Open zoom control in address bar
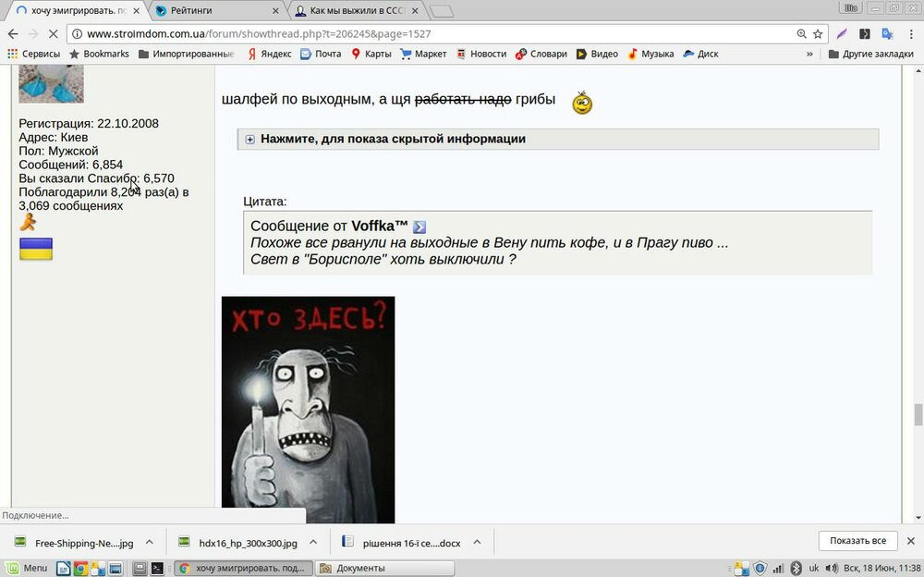 (801, 34)
